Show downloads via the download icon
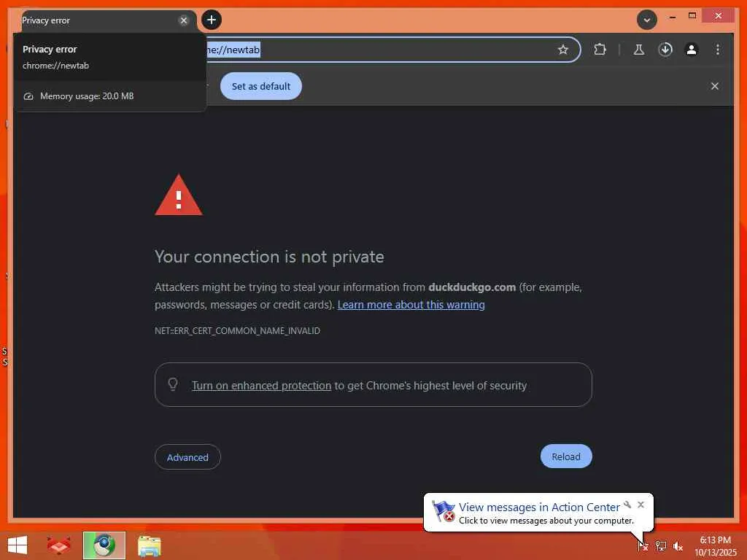 coord(665,50)
